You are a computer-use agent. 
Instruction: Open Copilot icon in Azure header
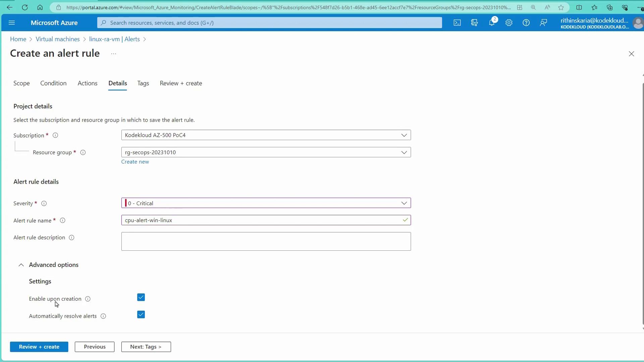coord(474,23)
